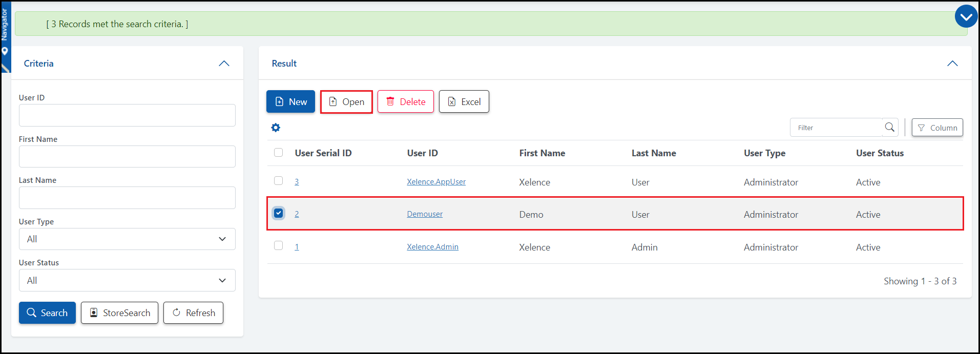Sort by User Type column header

[x=764, y=153]
